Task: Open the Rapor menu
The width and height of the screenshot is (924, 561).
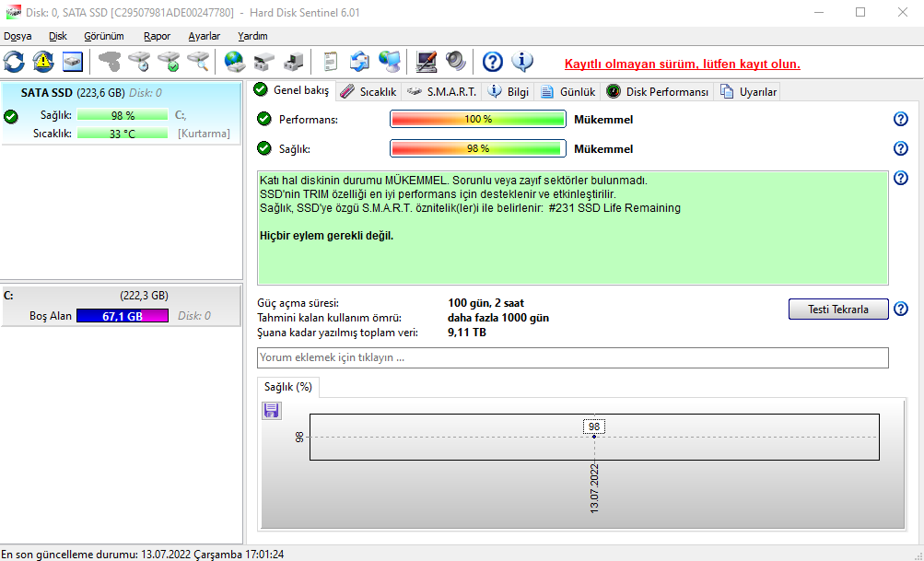Action: [157, 36]
